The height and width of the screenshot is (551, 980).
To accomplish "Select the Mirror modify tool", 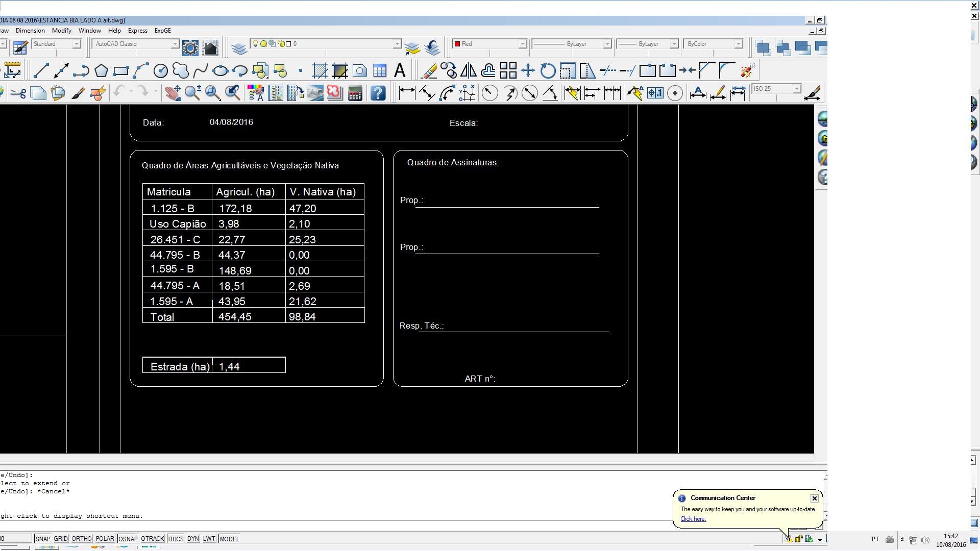I will [x=469, y=71].
